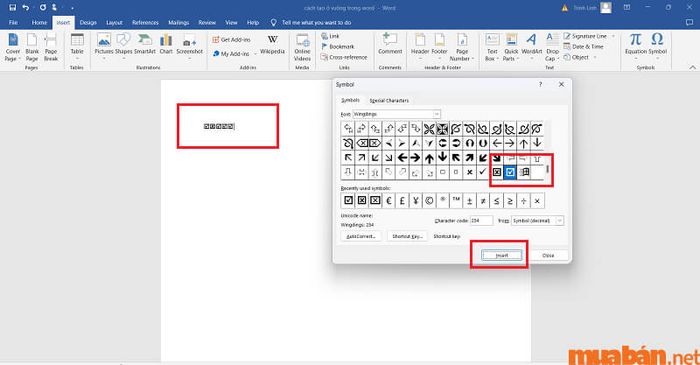
Task: Open the Shapes gallery
Action: click(123, 45)
